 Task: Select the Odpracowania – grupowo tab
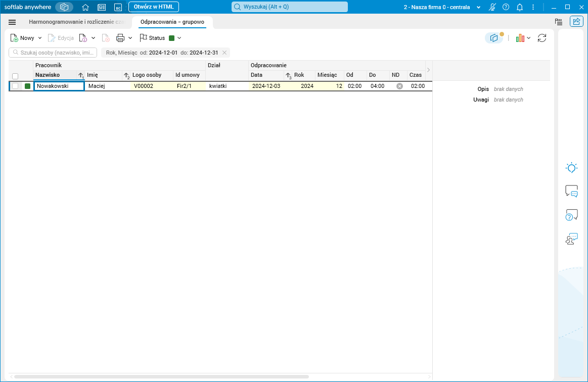(x=172, y=22)
